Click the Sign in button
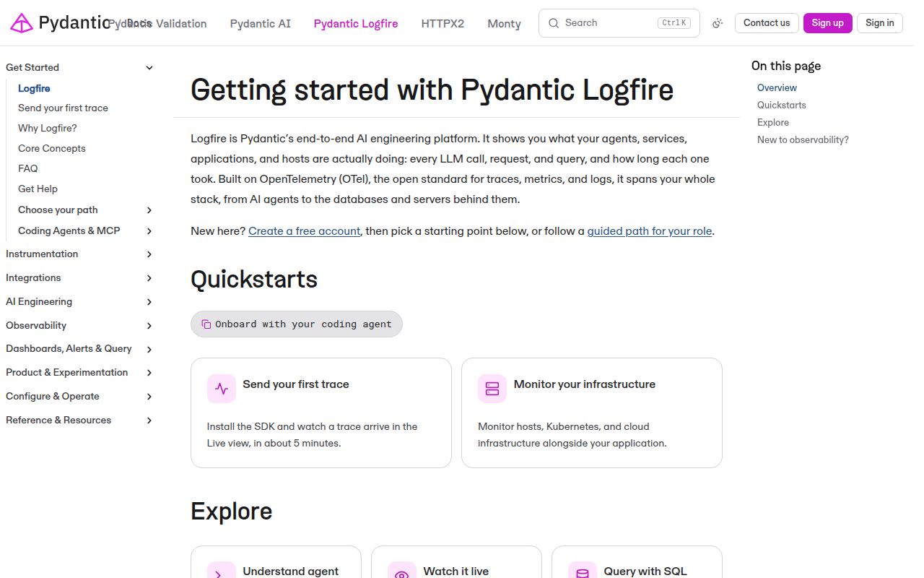Screen dimensions: 924x578 (x=880, y=23)
